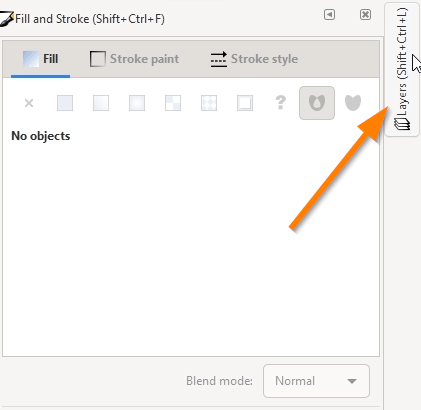Screen dimensions: 421x410
Task: Click the Blend mode dropdown arrow
Action: pos(352,381)
